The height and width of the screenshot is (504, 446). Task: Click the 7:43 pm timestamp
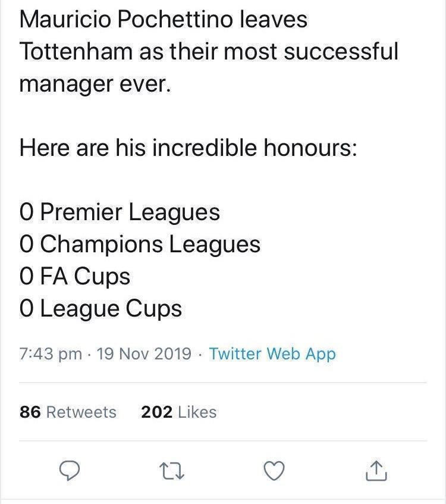tap(51, 354)
